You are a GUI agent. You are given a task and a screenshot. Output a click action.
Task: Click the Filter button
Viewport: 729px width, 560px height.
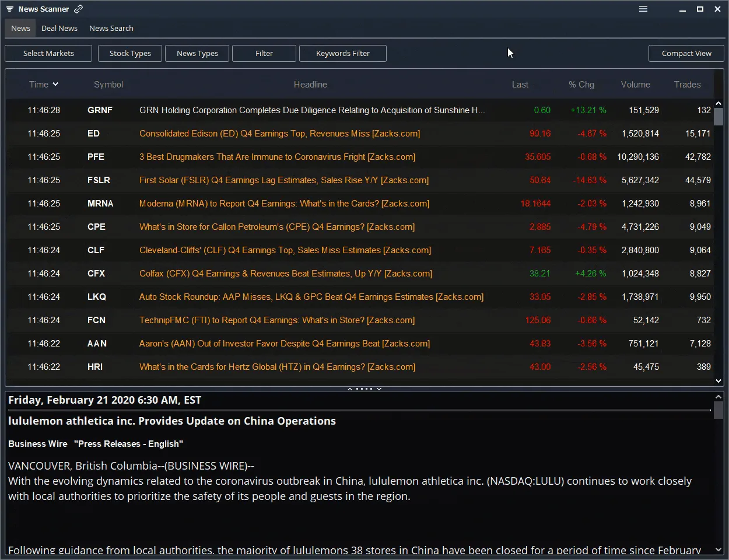tap(264, 53)
